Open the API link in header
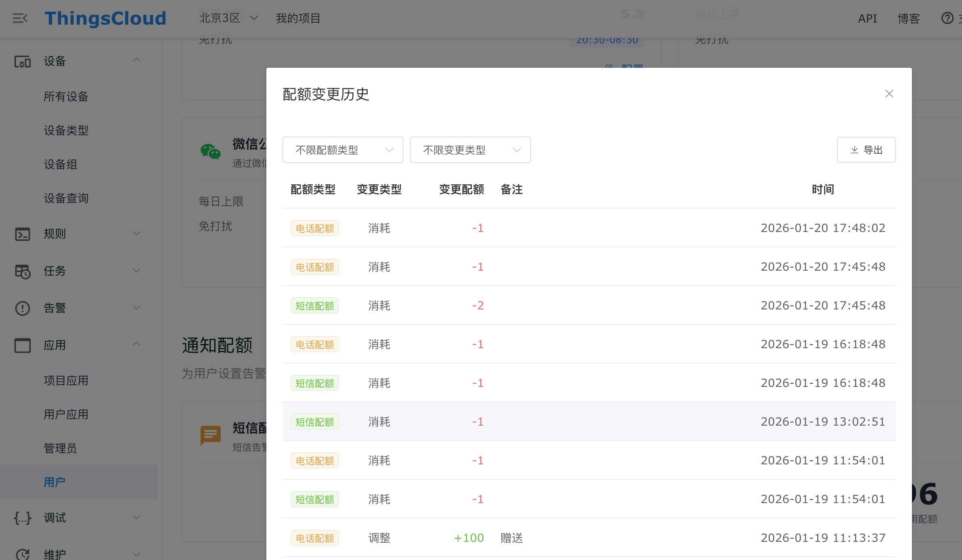The height and width of the screenshot is (560, 962). click(867, 19)
